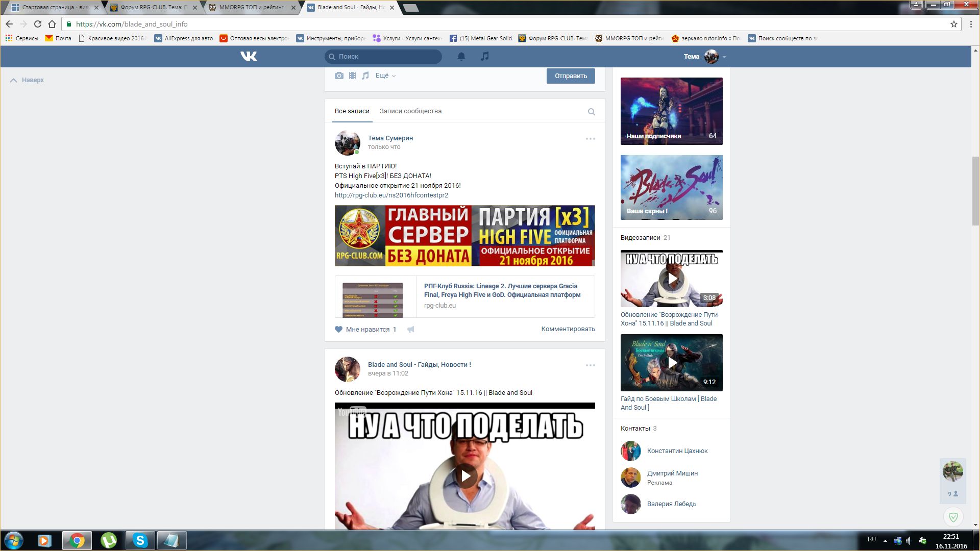Expand Ещё attachment dropdown
The height and width of the screenshot is (551, 980).
385,76
